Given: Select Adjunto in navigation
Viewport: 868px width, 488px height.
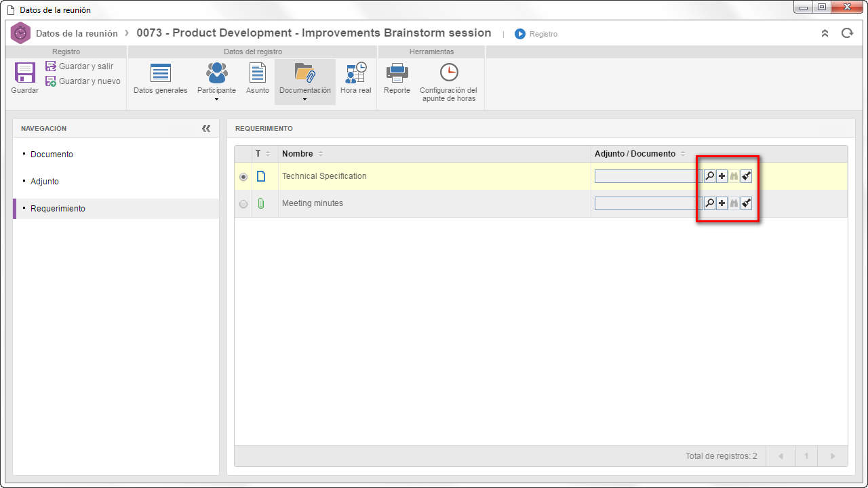Looking at the screenshot, I should tap(45, 182).
